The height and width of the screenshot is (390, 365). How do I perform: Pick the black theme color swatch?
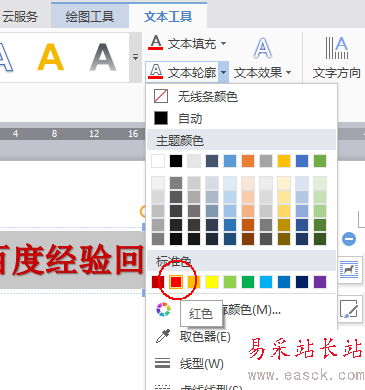pyautogui.click(x=176, y=161)
